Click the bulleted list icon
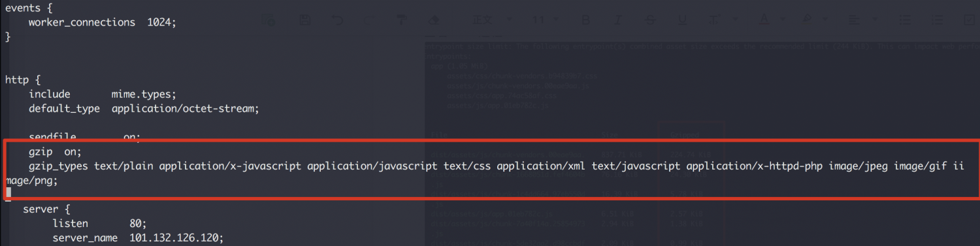This screenshot has width=980, height=246. pyautogui.click(x=906, y=20)
